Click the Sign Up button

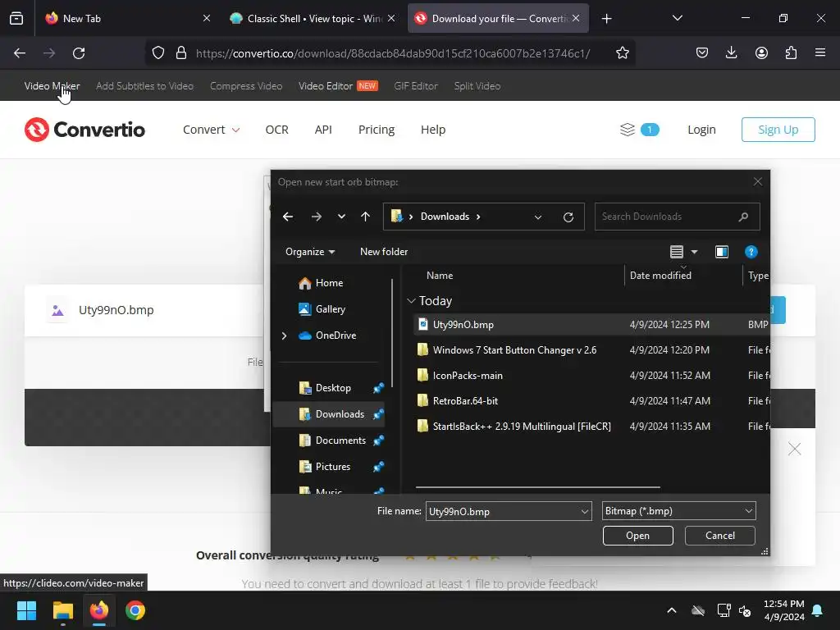coord(778,130)
